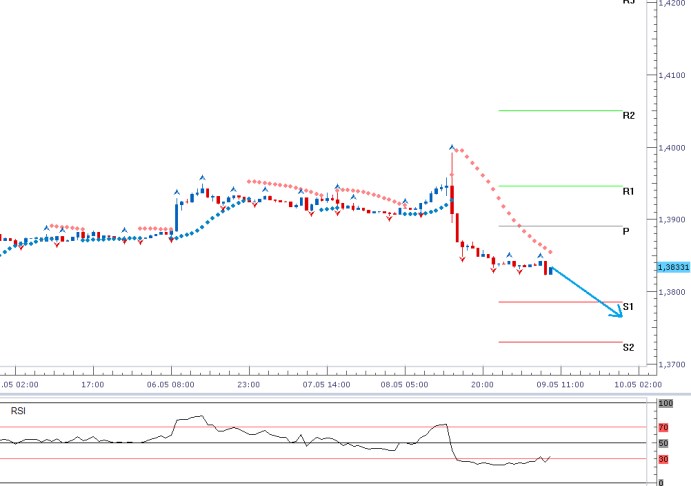Click the RSI 100 level marker
The width and height of the screenshot is (691, 486).
(665, 404)
